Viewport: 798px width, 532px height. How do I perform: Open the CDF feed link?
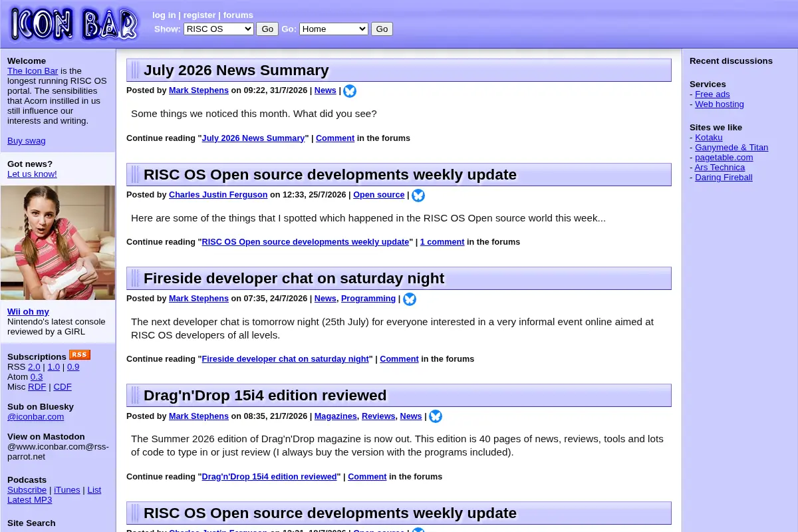[x=63, y=386]
